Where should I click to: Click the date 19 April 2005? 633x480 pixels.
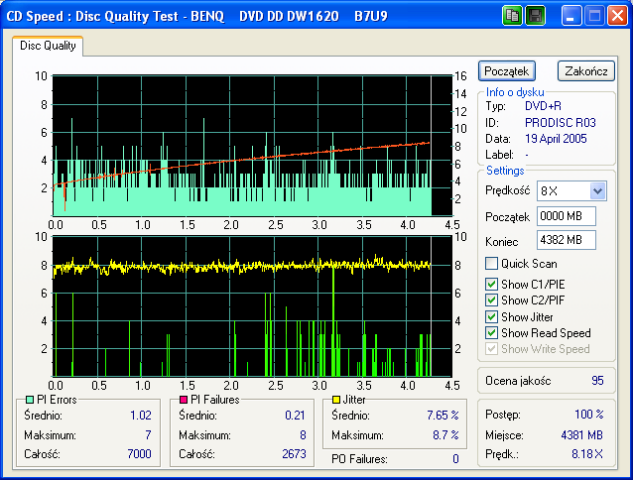(x=556, y=138)
